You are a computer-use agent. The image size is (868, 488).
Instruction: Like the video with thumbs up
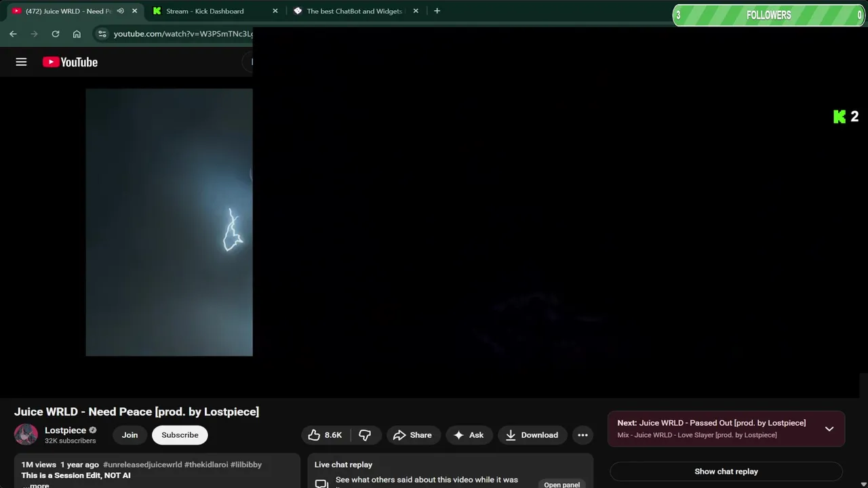(325, 435)
